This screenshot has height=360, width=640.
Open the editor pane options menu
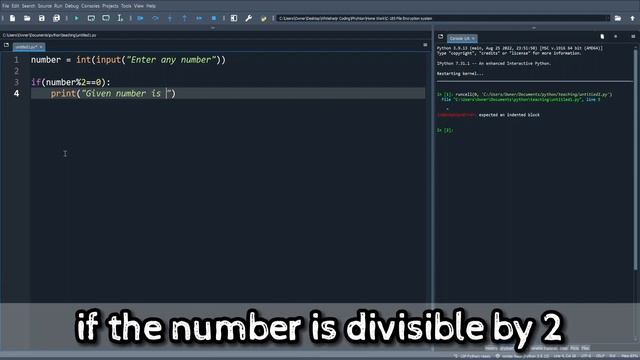(x=425, y=45)
